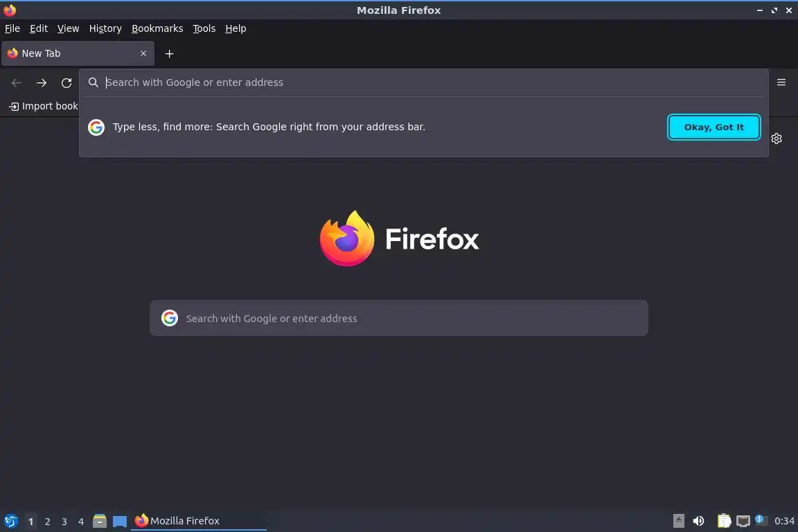Open the Help menu
The width and height of the screenshot is (798, 532).
click(x=236, y=28)
